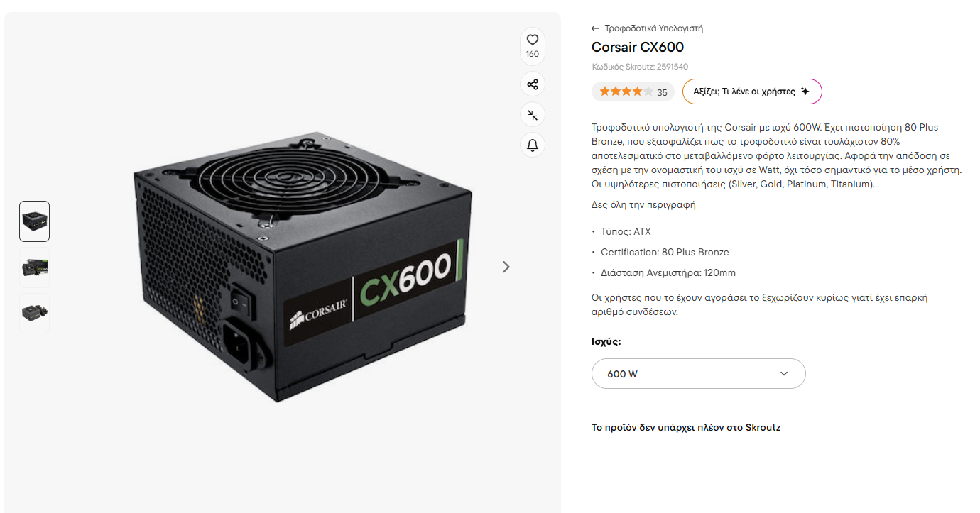
Task: Add the product to favorites with the heart icon
Action: pyautogui.click(x=533, y=40)
